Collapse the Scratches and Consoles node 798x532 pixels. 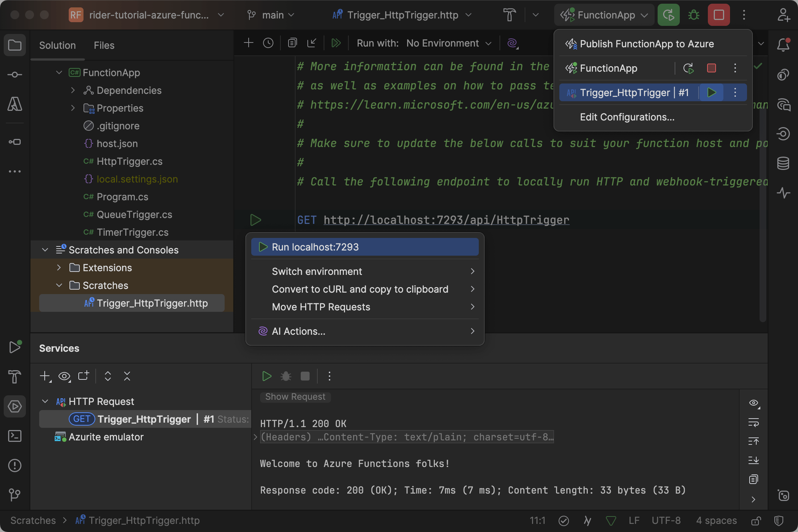coord(45,250)
